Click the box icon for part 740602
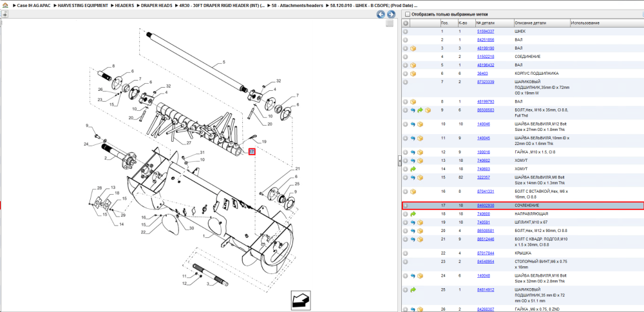Screen dimensions: 644x312 pyautogui.click(x=420, y=161)
